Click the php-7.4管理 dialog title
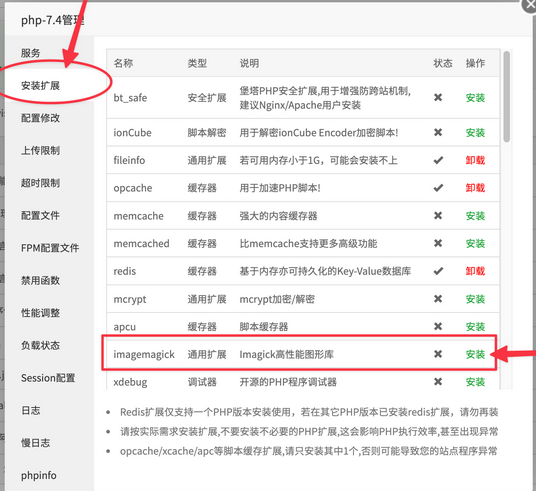 pos(53,21)
